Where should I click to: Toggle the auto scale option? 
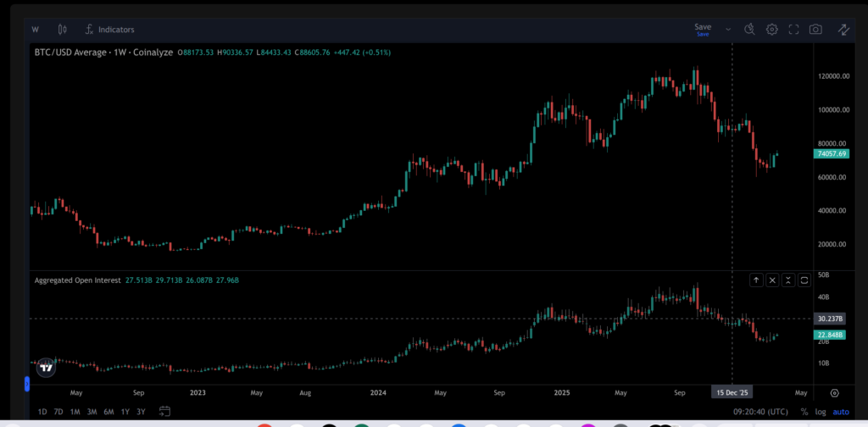pyautogui.click(x=841, y=411)
